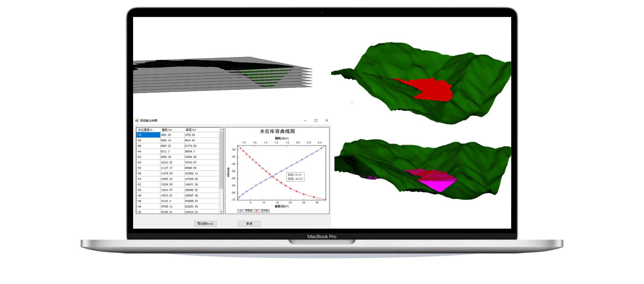This screenshot has width=644, height=284.
Task: Select the capacity cell 204909.53
Action: [202, 201]
